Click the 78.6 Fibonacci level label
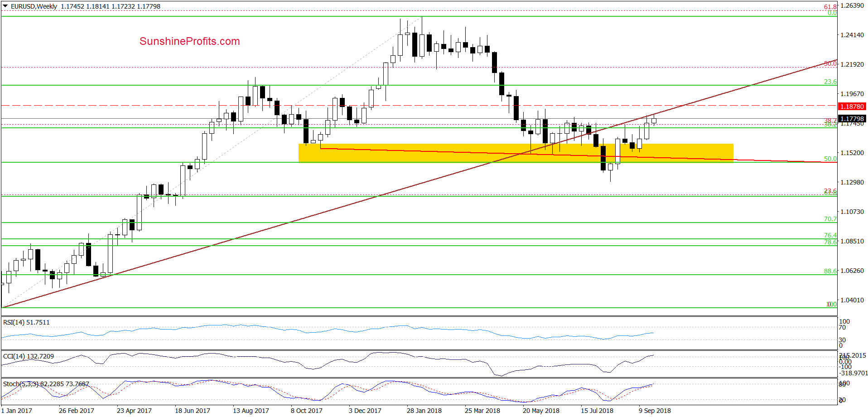Screen dimensions: 868x417 [830, 242]
